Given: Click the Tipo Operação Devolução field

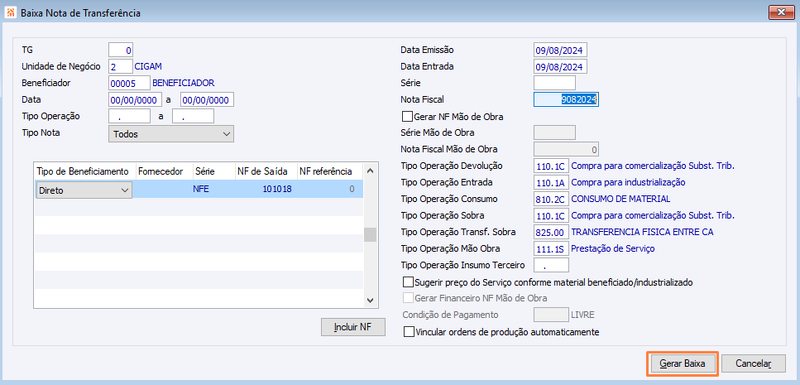Looking at the screenshot, I should (x=551, y=166).
